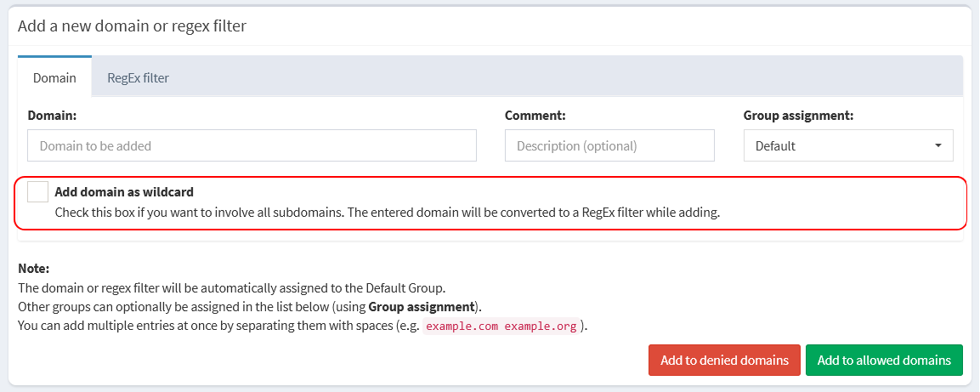This screenshot has height=392, width=980.
Task: Focus the Comment description field
Action: coord(609,145)
